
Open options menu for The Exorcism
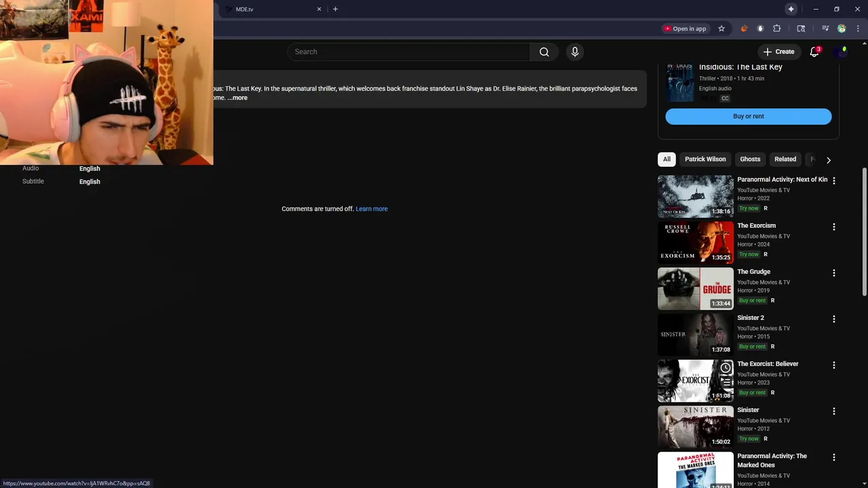click(x=834, y=226)
